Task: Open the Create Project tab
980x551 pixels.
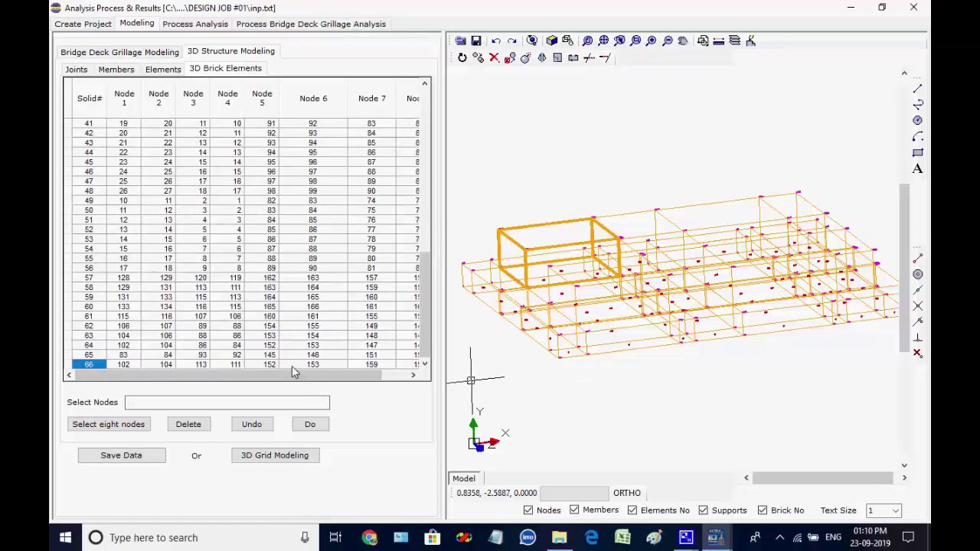Action: 83,24
